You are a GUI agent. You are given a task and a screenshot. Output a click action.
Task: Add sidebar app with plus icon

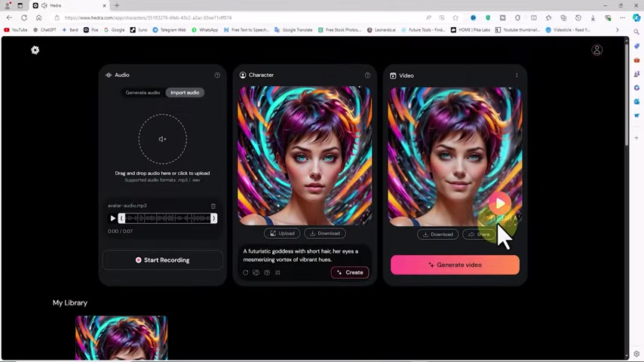(x=636, y=138)
